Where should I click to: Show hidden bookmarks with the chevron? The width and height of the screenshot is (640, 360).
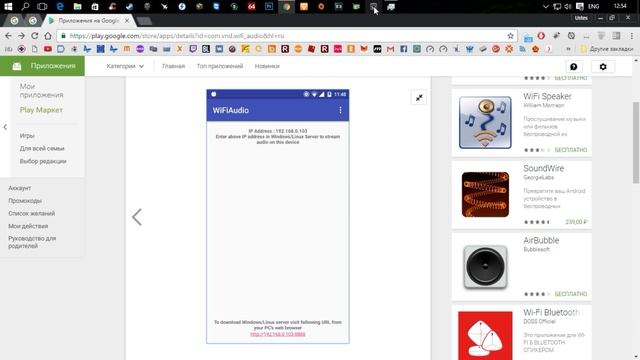coord(568,49)
